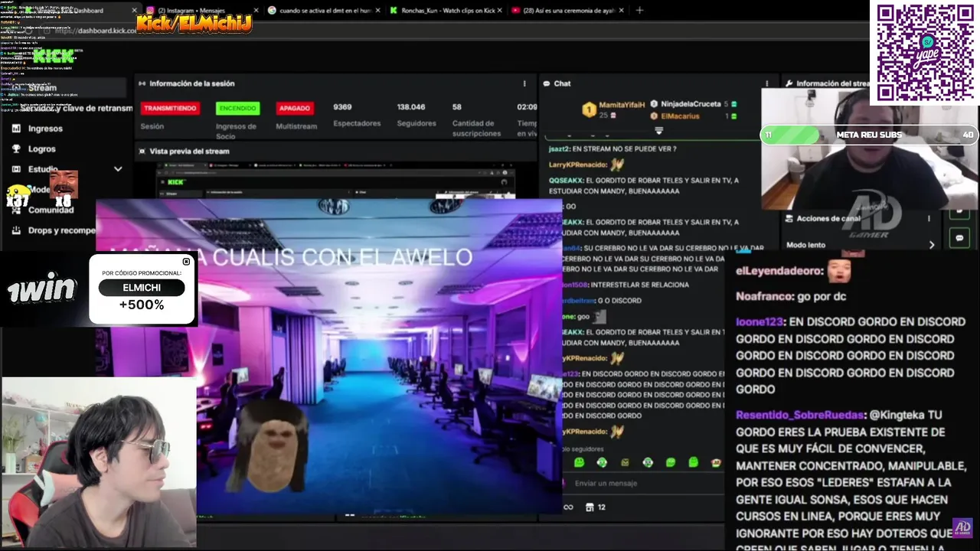Image resolution: width=980 pixels, height=551 pixels.
Task: Open the shop icon showing 12
Action: [596, 507]
